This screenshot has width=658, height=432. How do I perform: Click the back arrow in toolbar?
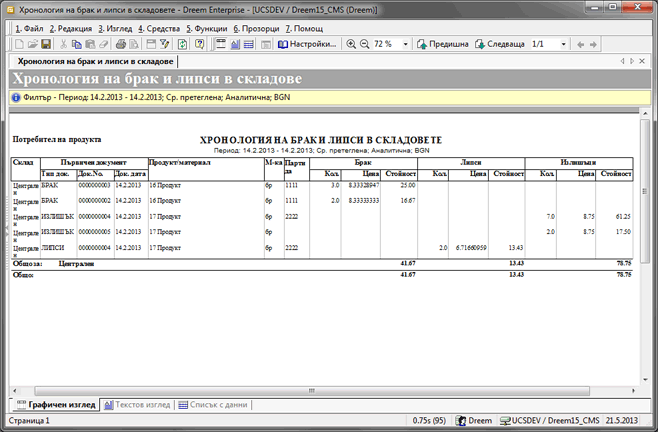click(x=580, y=45)
